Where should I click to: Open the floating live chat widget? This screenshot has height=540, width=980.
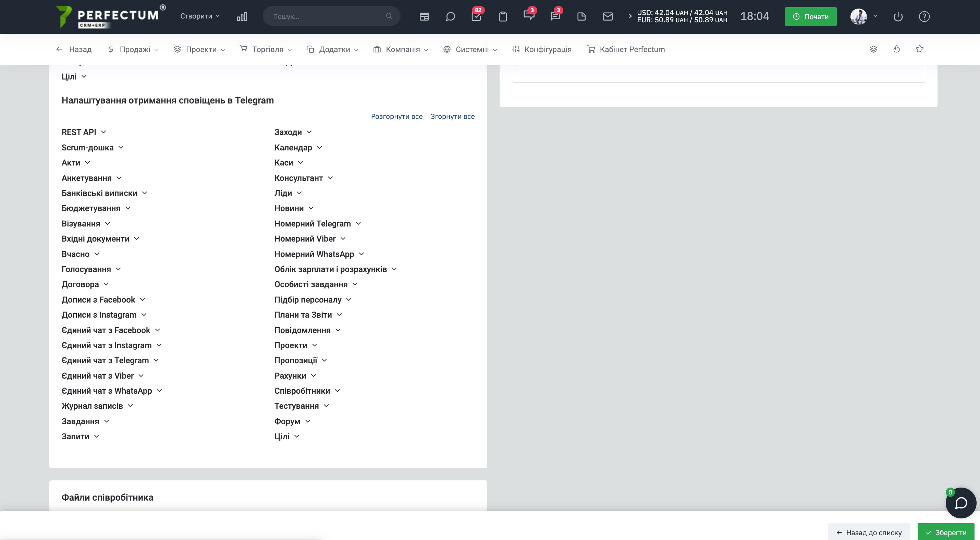[961, 503]
